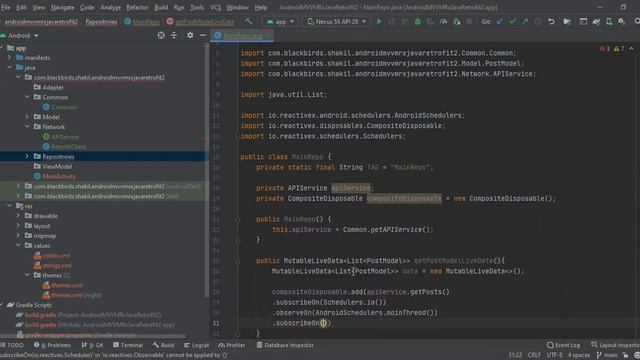Screen dimensions: 640x360
Task: Open the File menu
Action: point(6,7)
